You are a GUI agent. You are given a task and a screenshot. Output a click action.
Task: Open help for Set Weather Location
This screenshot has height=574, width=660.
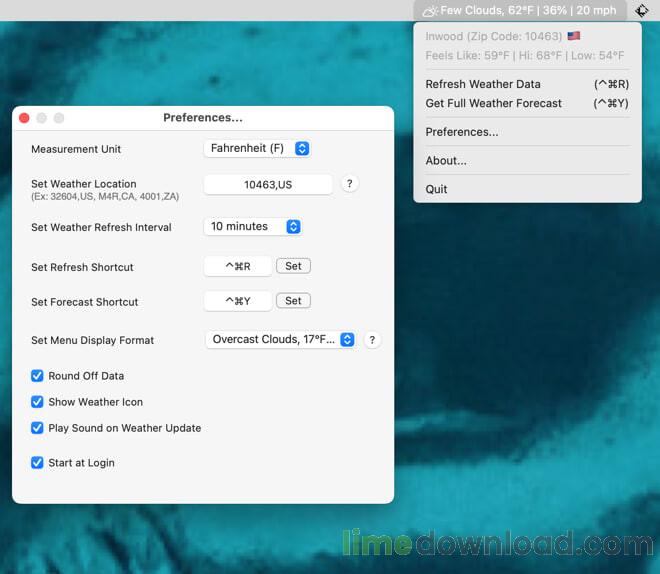coord(349,184)
